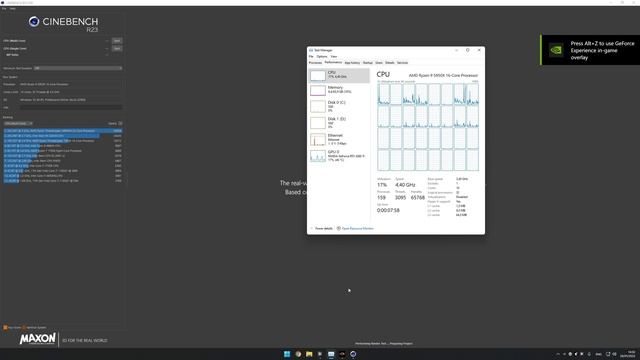The image size is (640, 360).
Task: Click the first logical processor graph
Action: (x=384, y=94)
